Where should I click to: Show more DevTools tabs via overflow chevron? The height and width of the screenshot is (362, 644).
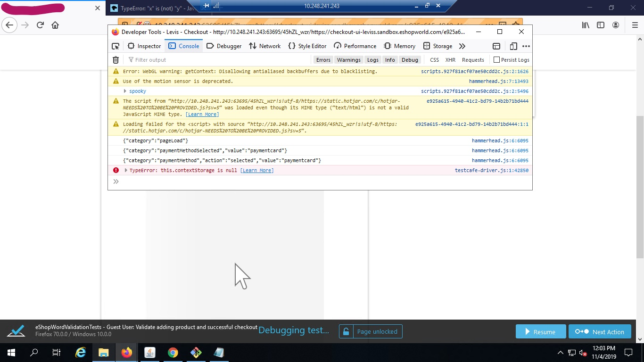click(462, 46)
